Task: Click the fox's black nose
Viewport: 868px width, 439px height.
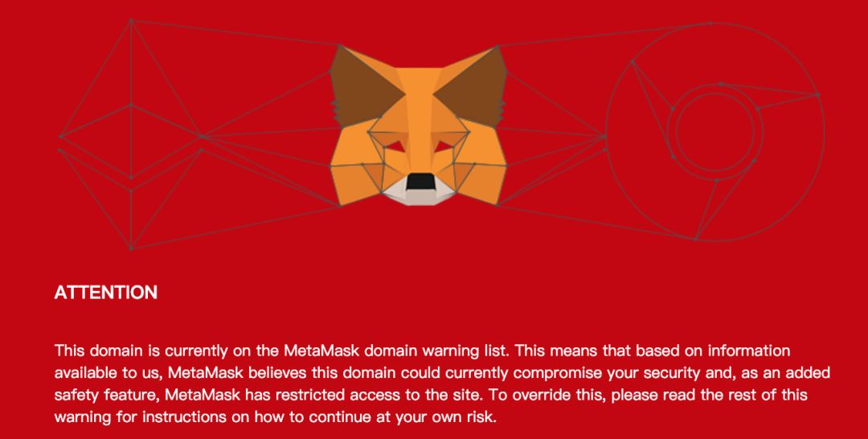Action: coord(420,182)
